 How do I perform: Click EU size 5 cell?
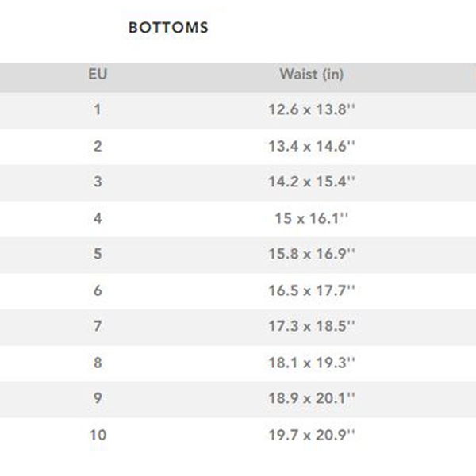click(98, 254)
